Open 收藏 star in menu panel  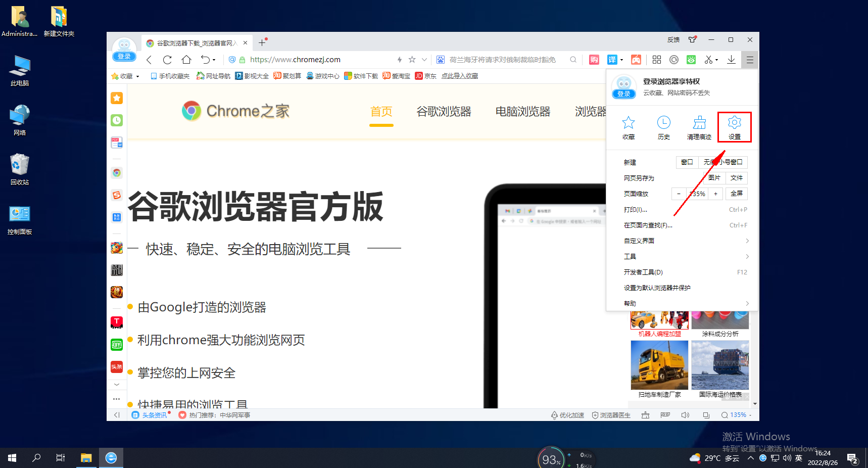pos(629,127)
